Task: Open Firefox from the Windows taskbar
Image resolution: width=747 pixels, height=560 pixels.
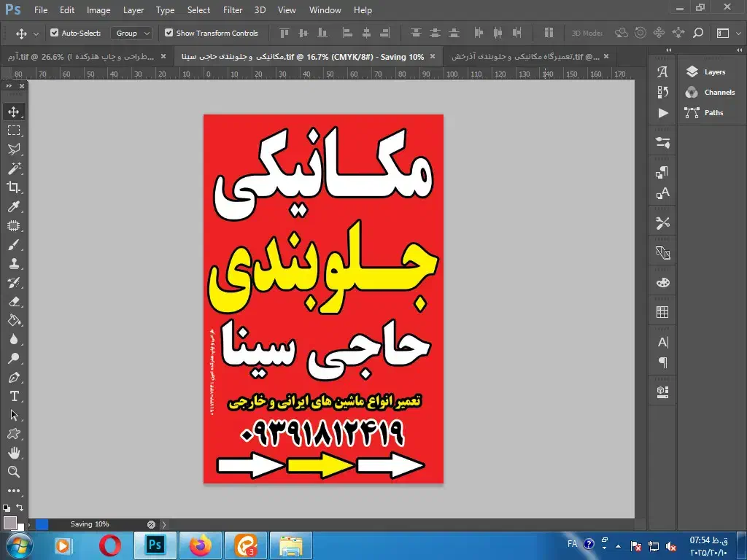Action: (x=199, y=545)
